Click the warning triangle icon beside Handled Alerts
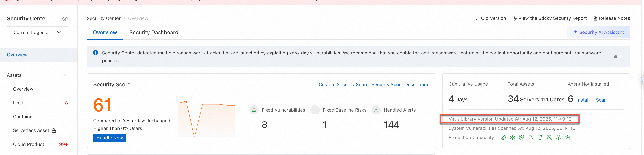Viewport: 644px width, 155px height. [x=376, y=110]
